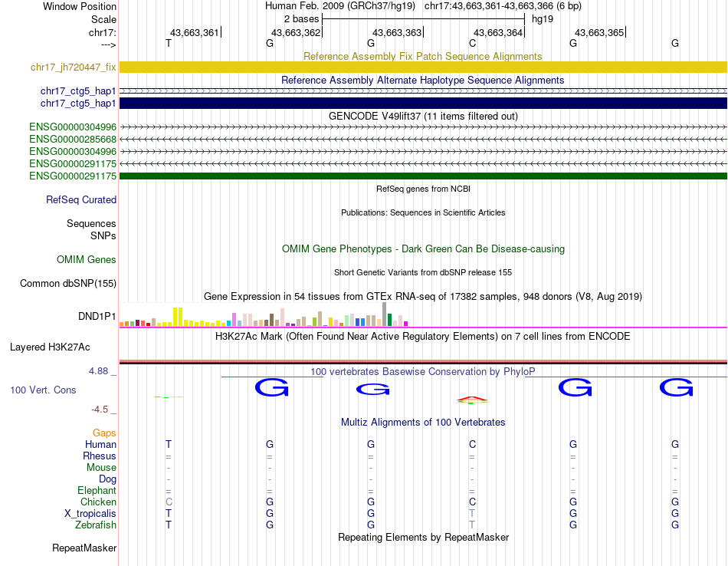Click the orange 'Gaps' row label
The image size is (728, 566).
pyautogui.click(x=104, y=433)
